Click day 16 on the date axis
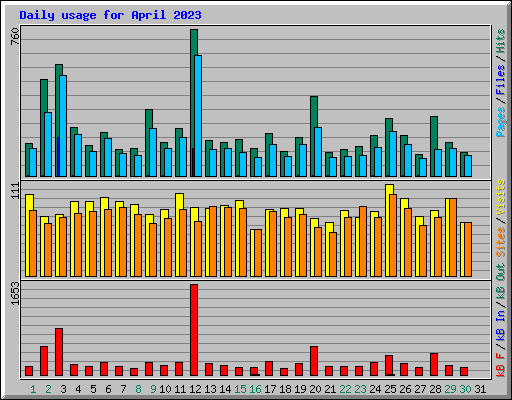The image size is (512, 400). (255, 389)
